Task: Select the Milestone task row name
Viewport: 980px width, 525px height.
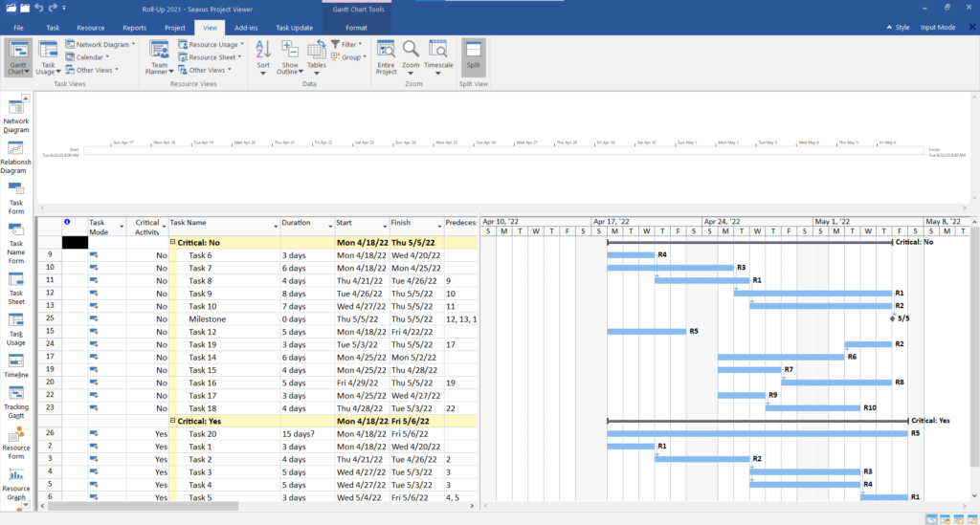Action: (x=224, y=319)
